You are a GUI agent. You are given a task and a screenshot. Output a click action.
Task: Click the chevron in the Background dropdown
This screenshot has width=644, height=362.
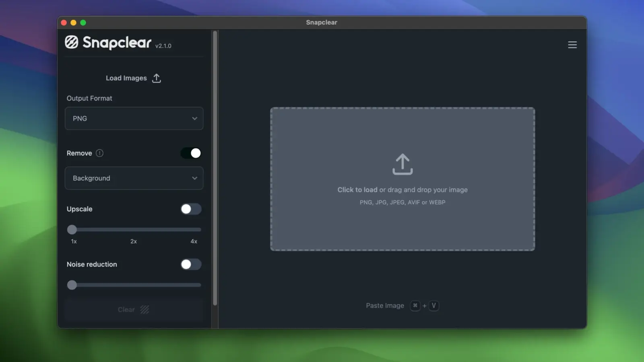pos(194,178)
